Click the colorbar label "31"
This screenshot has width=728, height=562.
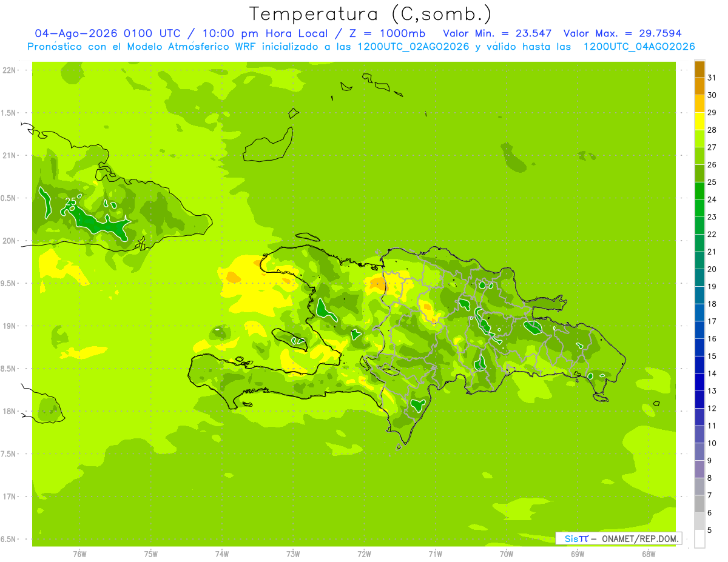[x=712, y=78]
